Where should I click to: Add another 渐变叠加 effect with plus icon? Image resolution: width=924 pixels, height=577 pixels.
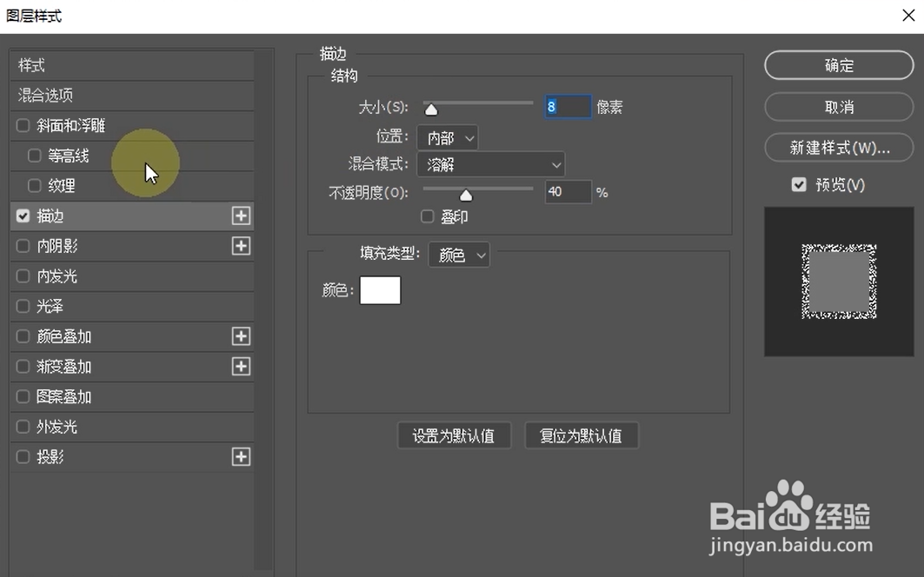pos(241,367)
